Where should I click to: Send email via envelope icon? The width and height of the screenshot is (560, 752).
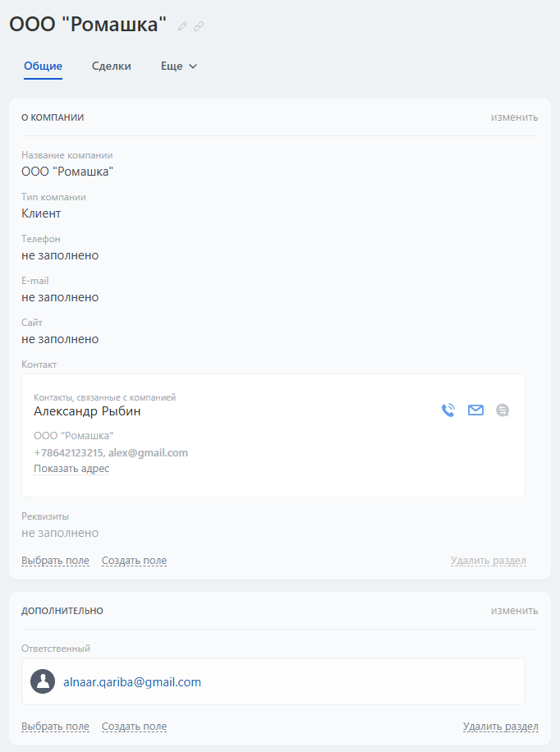point(476,410)
